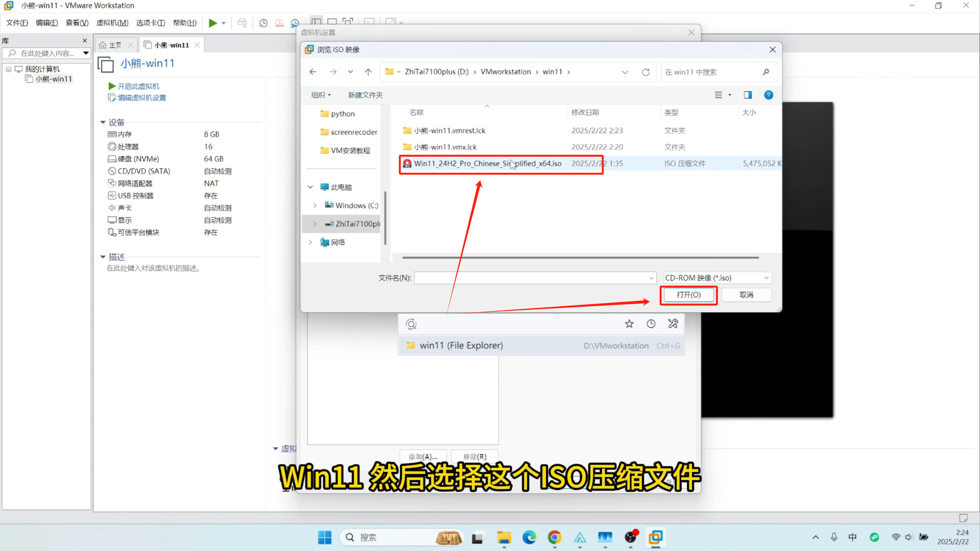Click the refresh icon beside address bar

646,72
